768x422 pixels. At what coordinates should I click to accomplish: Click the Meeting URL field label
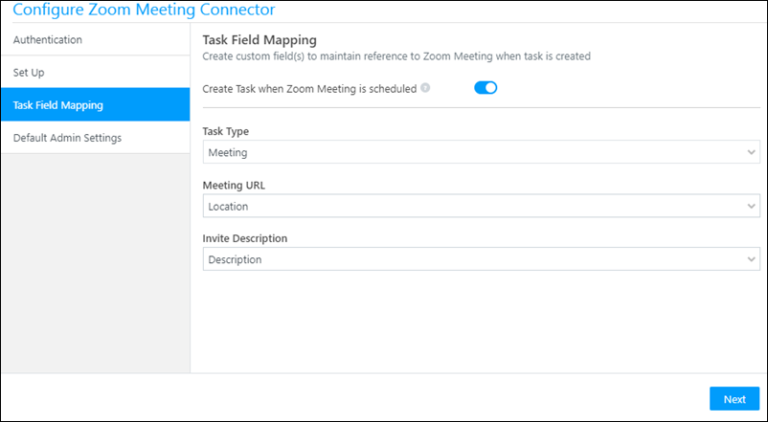[x=233, y=185]
